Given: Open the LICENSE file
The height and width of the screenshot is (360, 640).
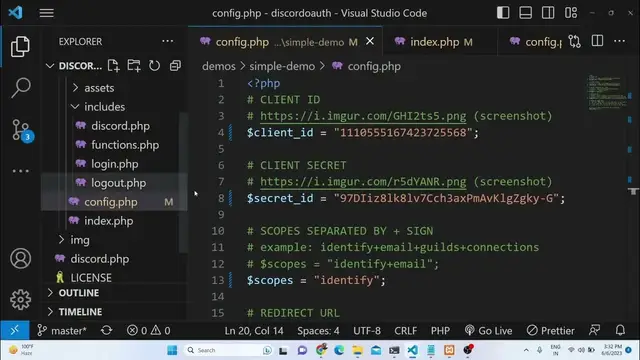Looking at the screenshot, I should [x=91, y=278].
